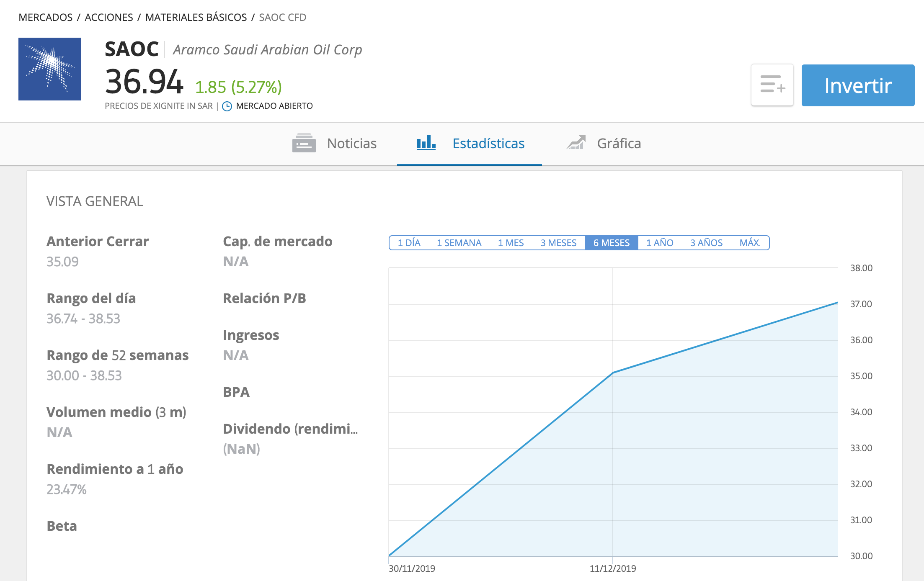Switch chart to 3 MESES range
The height and width of the screenshot is (581, 924).
(x=558, y=243)
